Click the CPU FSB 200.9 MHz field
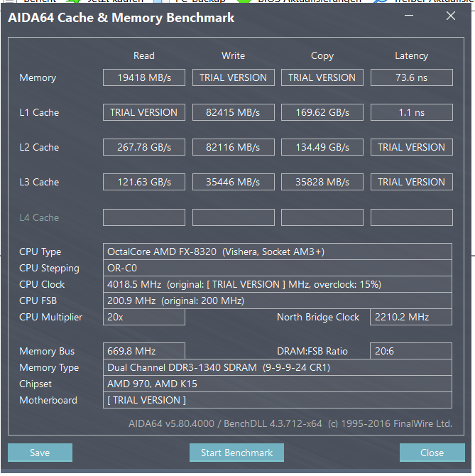 pyautogui.click(x=278, y=301)
